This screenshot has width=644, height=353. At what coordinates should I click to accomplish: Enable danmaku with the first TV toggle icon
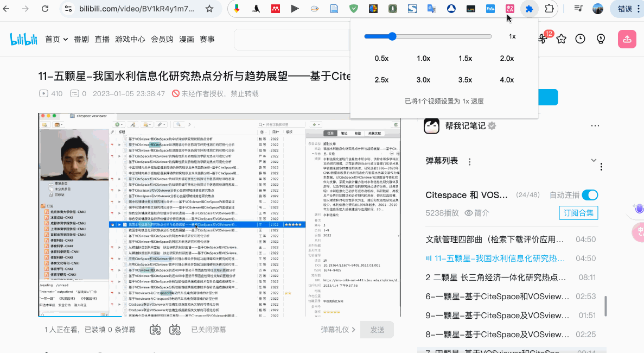155,330
